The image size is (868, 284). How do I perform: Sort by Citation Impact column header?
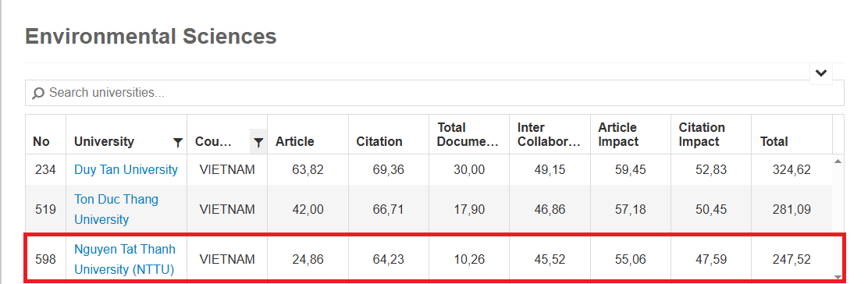[x=702, y=134]
